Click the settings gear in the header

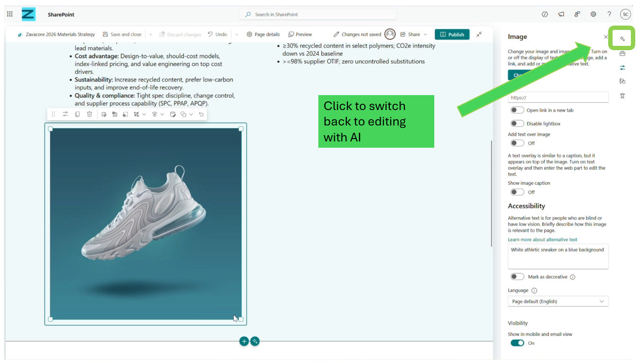[593, 14]
